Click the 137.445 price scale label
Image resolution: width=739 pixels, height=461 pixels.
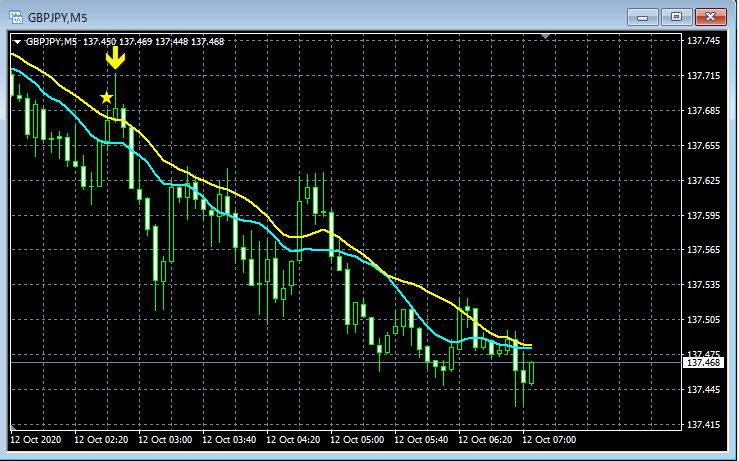[704, 389]
